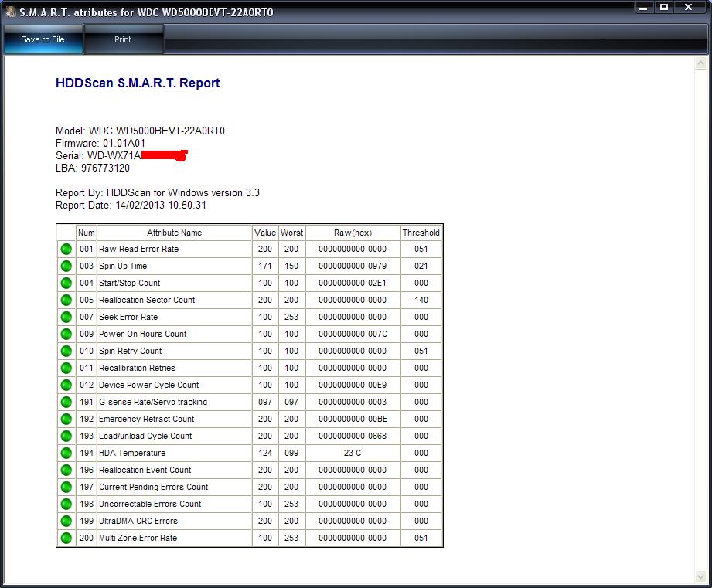The image size is (712, 588).
Task: Click the Value column header
Action: click(265, 233)
